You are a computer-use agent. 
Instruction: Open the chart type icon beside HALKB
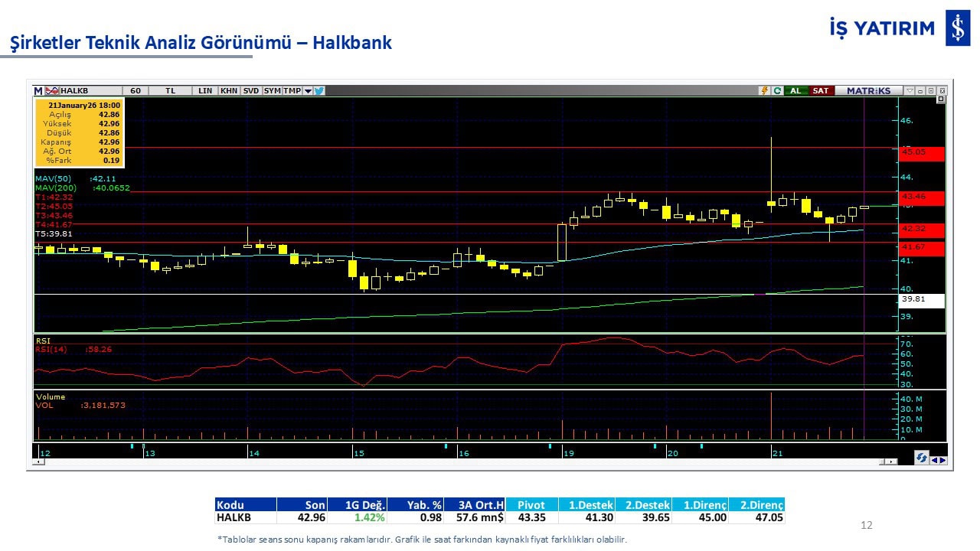point(52,90)
